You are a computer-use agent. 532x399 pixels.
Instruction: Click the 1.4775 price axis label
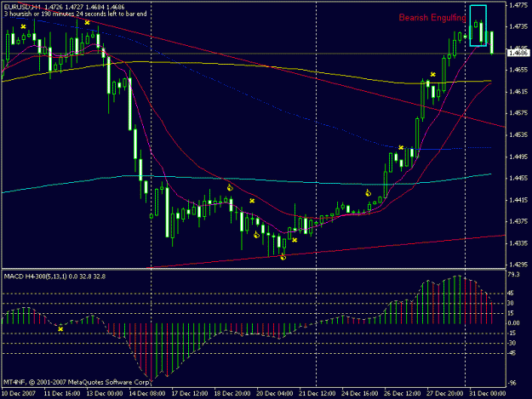(x=518, y=5)
